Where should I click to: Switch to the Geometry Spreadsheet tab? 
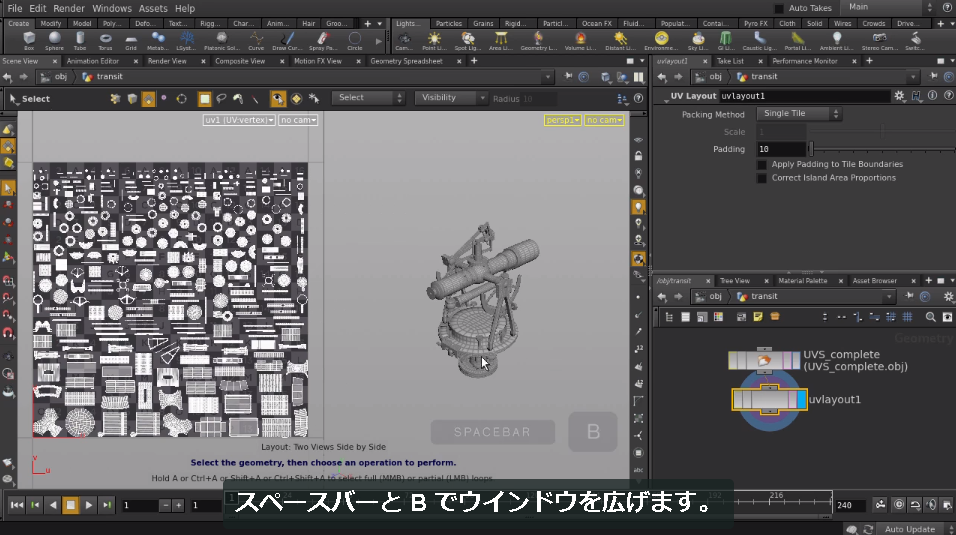pos(406,61)
